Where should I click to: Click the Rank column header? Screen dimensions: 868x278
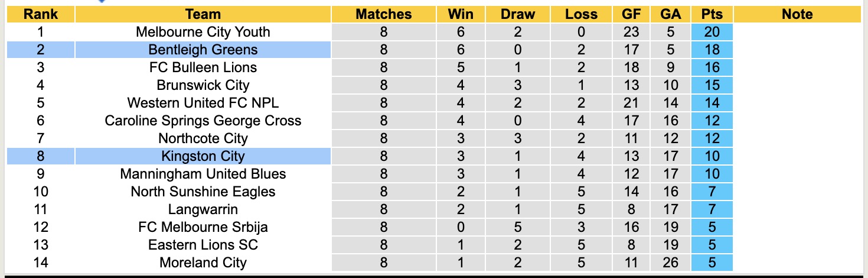click(x=40, y=14)
